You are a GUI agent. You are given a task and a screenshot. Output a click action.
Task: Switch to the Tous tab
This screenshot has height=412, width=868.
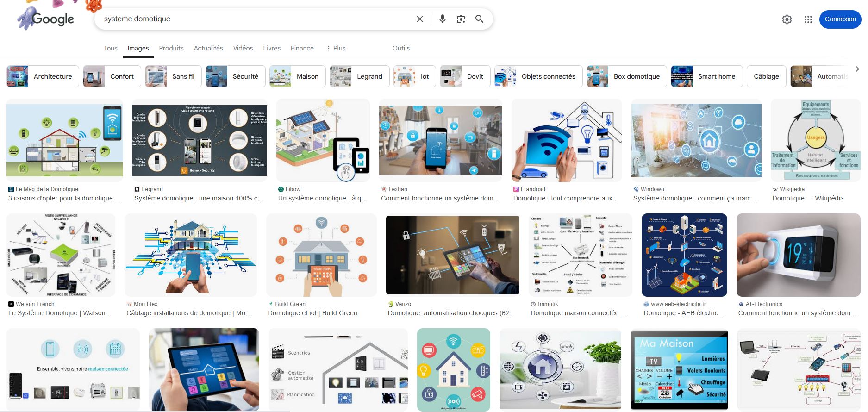111,48
